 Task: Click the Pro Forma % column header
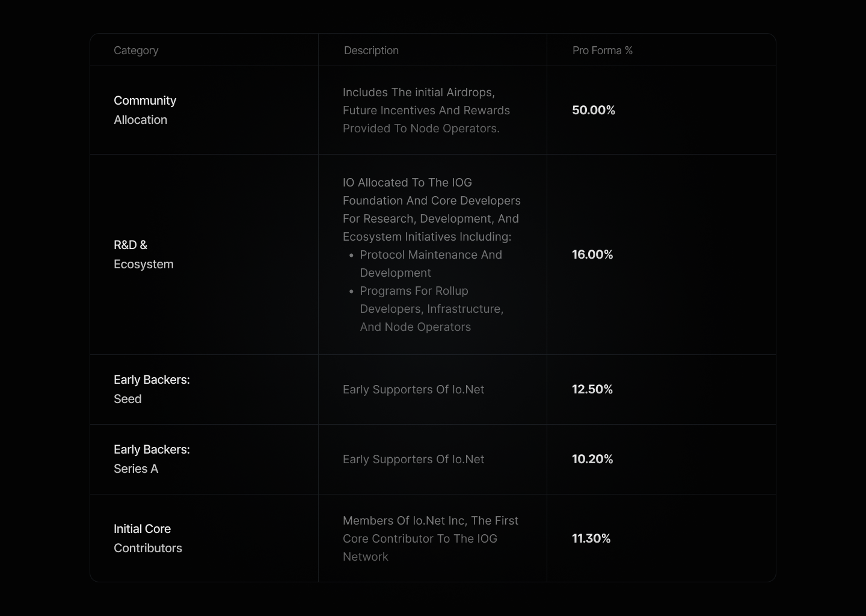pyautogui.click(x=602, y=51)
